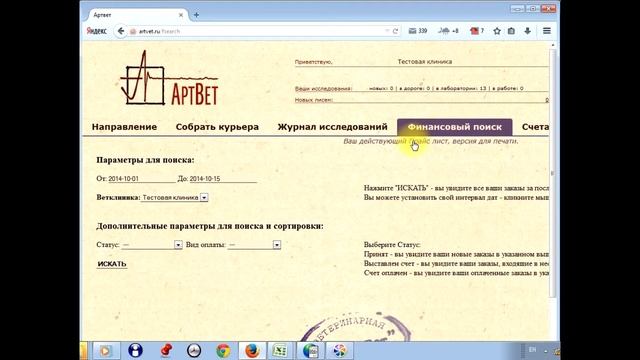Open the media player taskbar icon
This screenshot has width=640, height=360.
(x=105, y=351)
